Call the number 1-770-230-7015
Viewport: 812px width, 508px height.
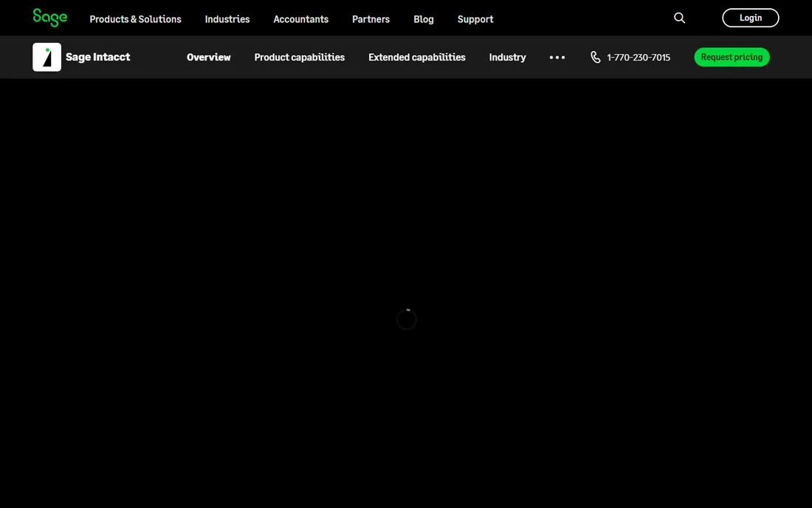click(639, 58)
